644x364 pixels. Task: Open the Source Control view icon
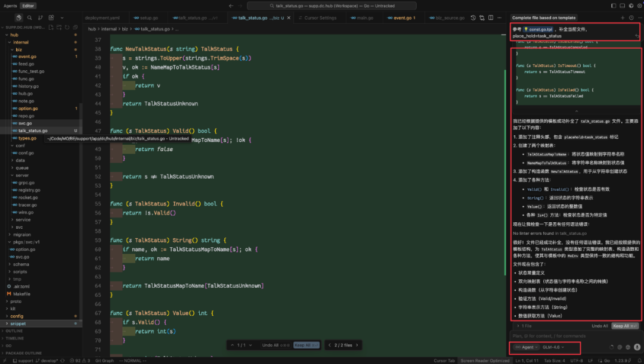pos(41,18)
